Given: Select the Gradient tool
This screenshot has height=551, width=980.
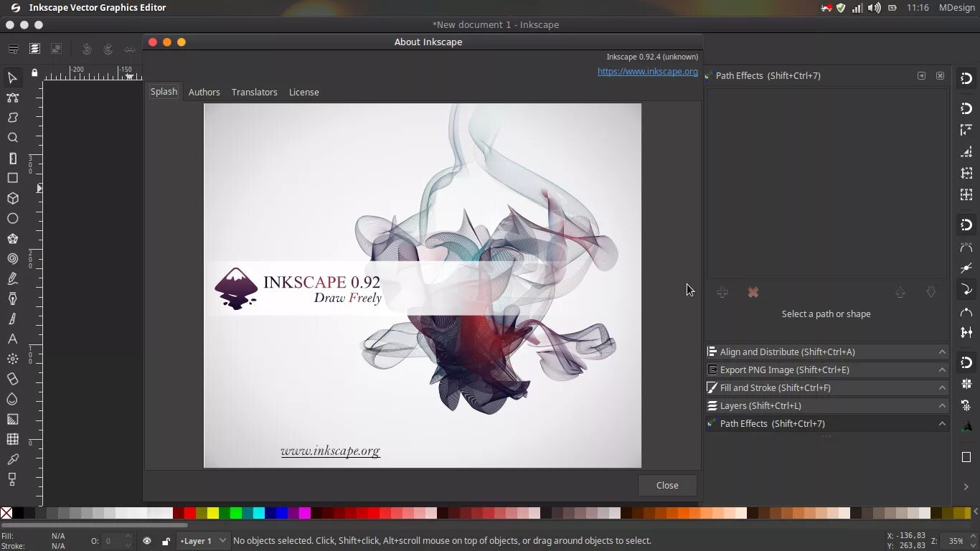Looking at the screenshot, I should point(12,419).
